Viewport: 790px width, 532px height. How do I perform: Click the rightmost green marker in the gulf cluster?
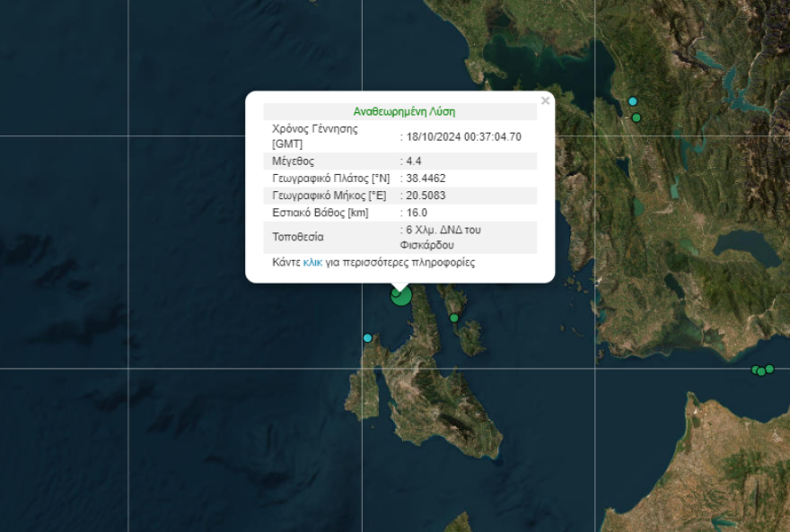click(x=769, y=368)
